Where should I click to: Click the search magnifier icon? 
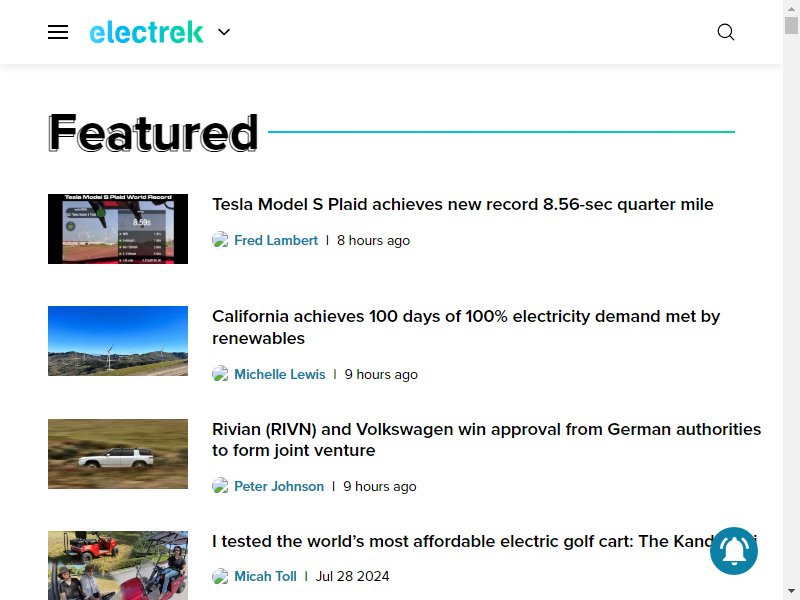pos(726,32)
